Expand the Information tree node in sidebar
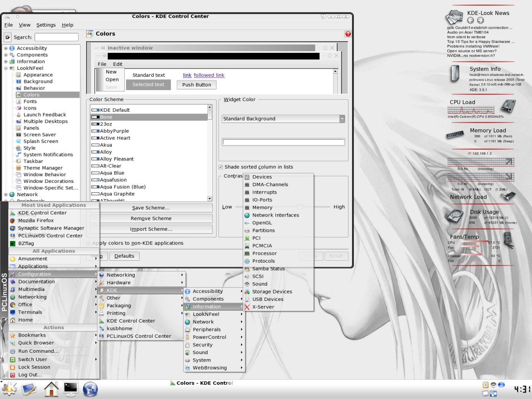This screenshot has height=399, width=532. click(6, 62)
